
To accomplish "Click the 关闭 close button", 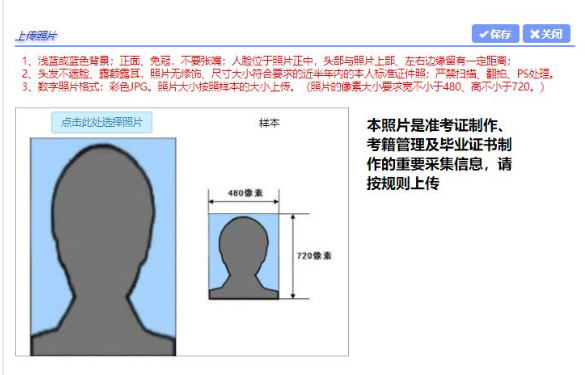I will tap(547, 34).
